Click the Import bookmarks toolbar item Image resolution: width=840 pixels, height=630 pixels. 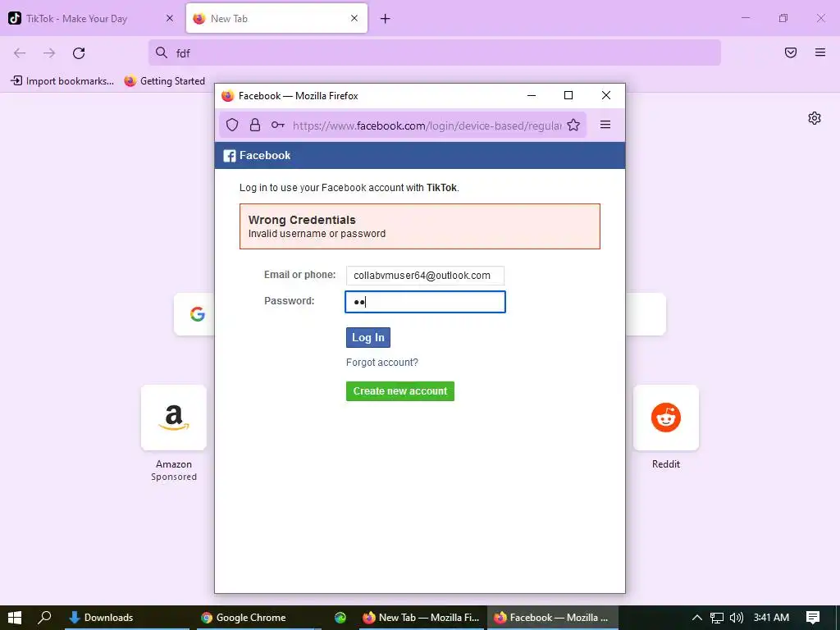point(62,81)
